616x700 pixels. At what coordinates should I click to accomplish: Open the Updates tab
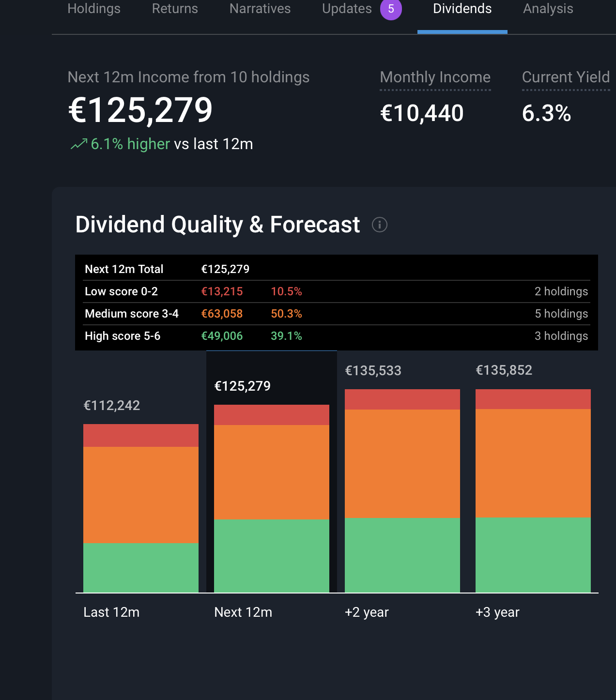(x=347, y=9)
